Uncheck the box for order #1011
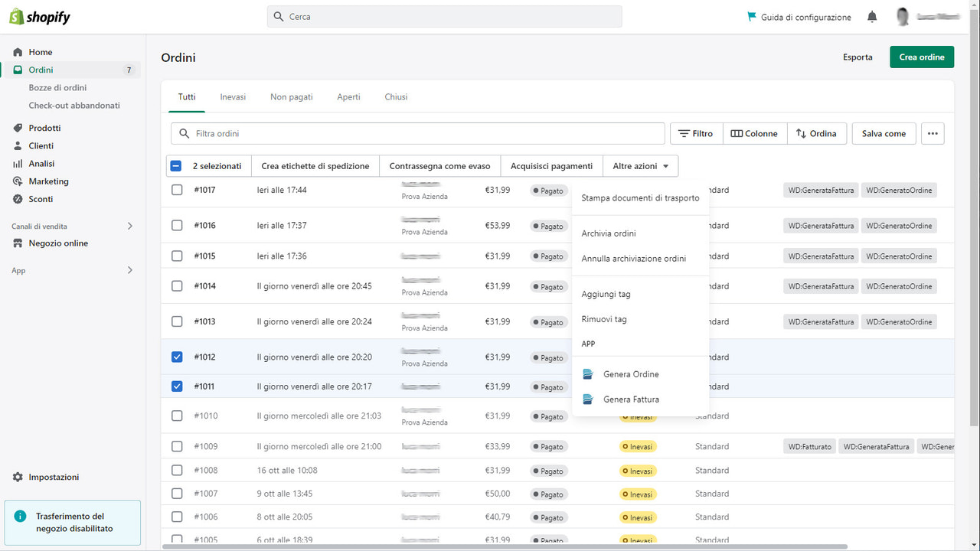 click(x=177, y=386)
